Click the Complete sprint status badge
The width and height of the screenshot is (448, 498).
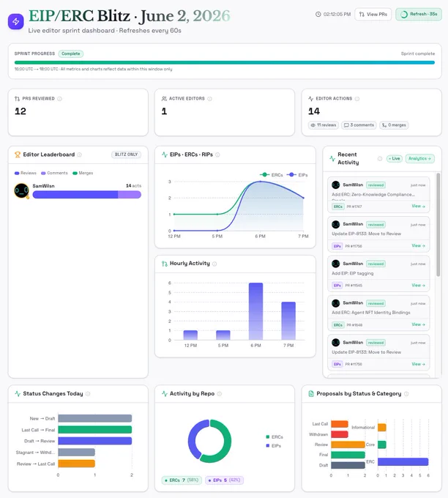pos(71,53)
